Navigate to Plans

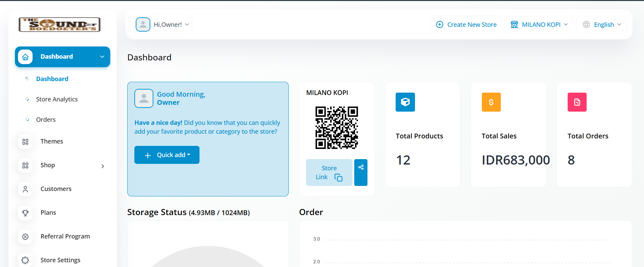48,213
